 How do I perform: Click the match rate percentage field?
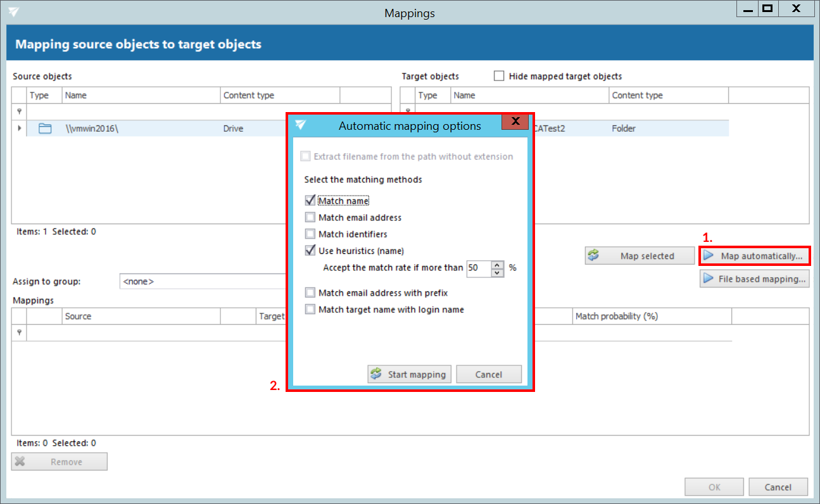pos(478,268)
